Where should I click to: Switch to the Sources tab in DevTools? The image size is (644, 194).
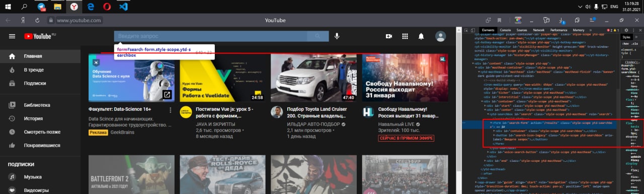[x=521, y=30]
